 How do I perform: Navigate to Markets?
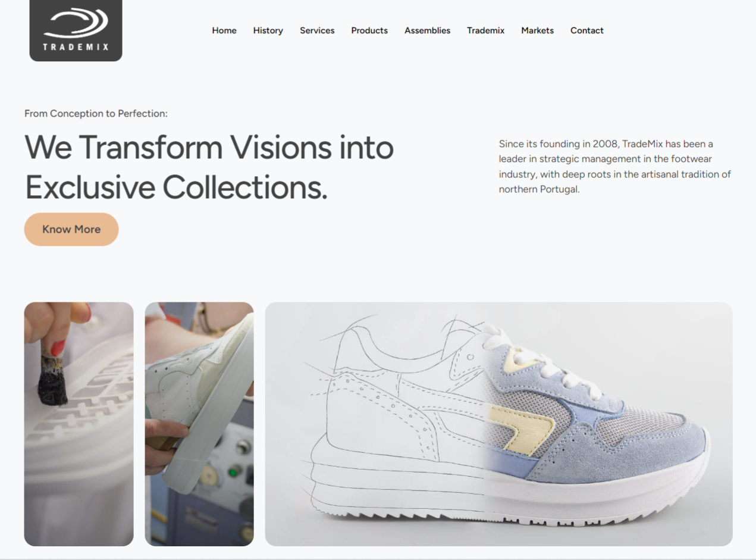(x=537, y=30)
